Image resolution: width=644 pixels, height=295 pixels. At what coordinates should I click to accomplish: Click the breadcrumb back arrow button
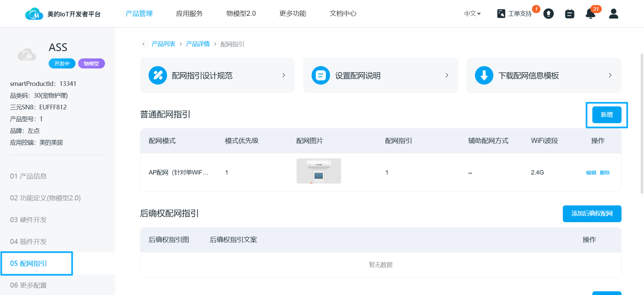tap(144, 44)
